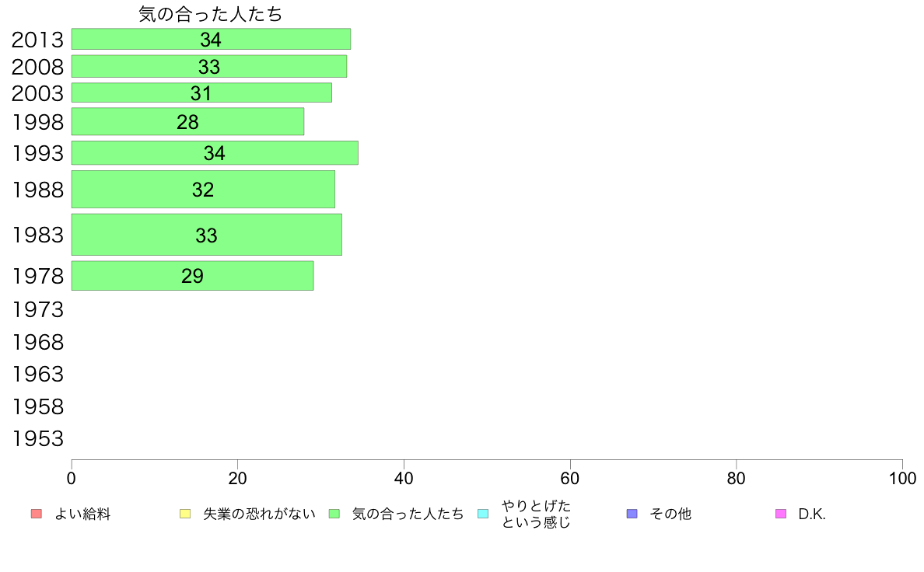Click the cyan やりとげたという感じ legend swatch
The width and height of the screenshot is (924, 572).
pyautogui.click(x=483, y=514)
